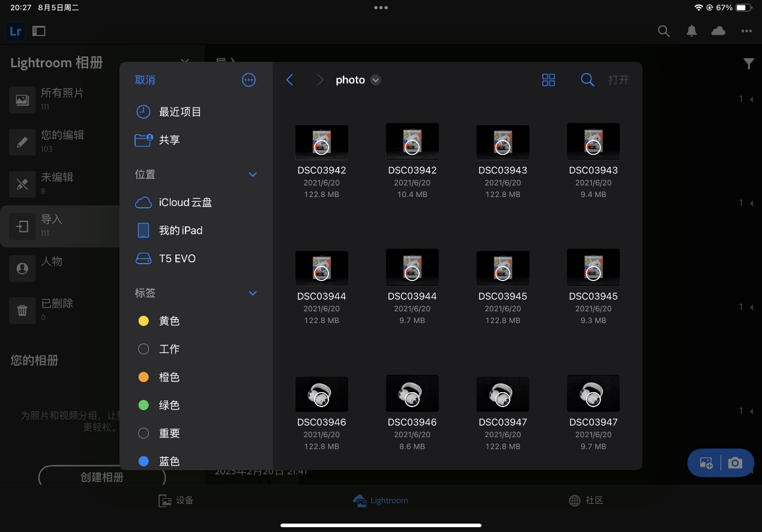The image size is (762, 532).
Task: Open iPad multitasking dots at top center
Action: [381, 8]
